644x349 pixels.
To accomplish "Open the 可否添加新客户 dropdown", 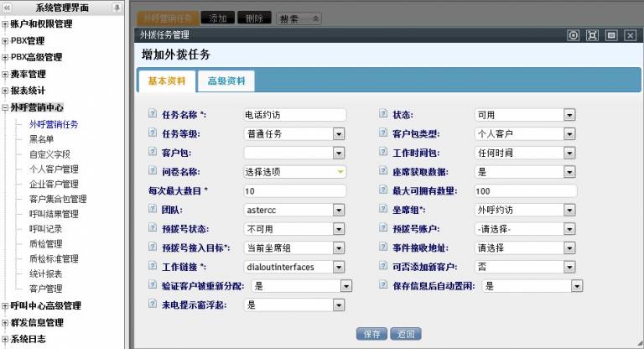I will pos(569,268).
